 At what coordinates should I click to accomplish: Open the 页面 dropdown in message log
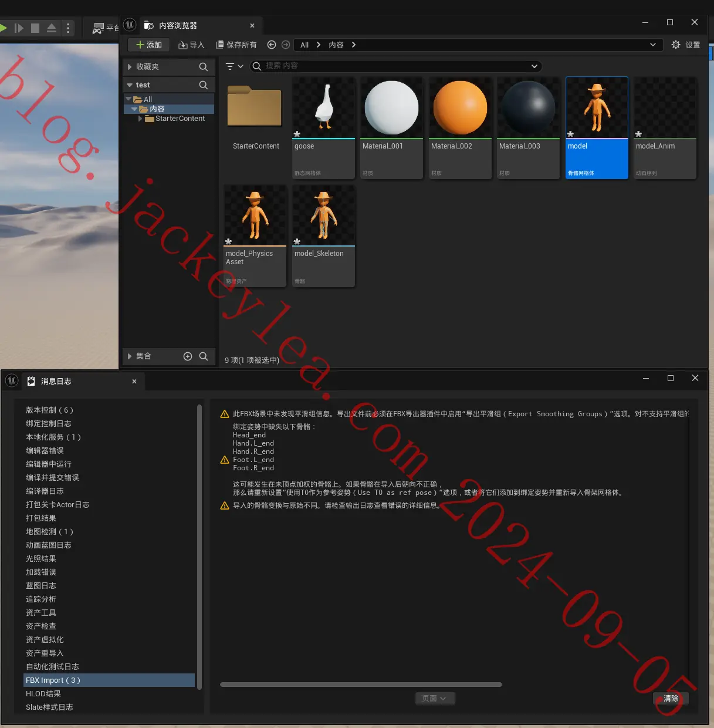(x=435, y=699)
